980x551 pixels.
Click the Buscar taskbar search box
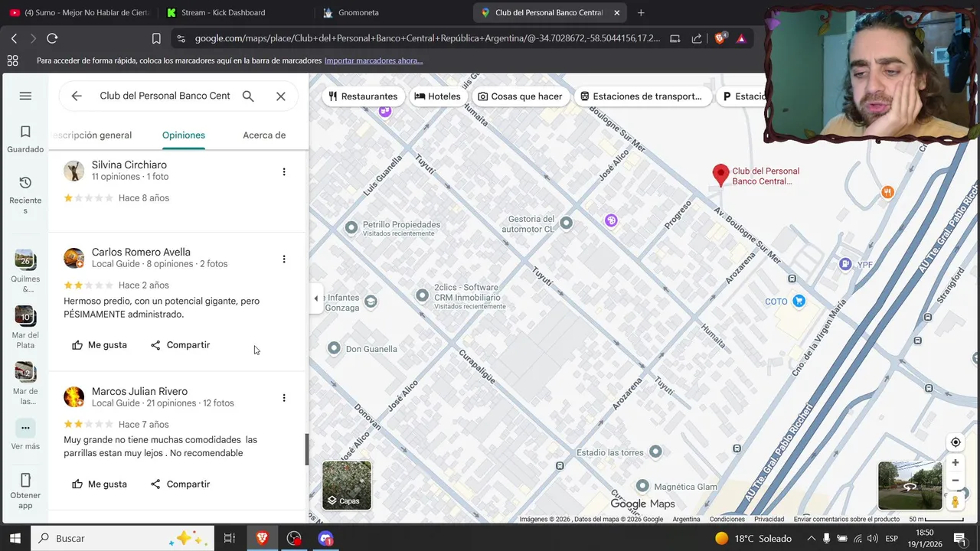(124, 538)
